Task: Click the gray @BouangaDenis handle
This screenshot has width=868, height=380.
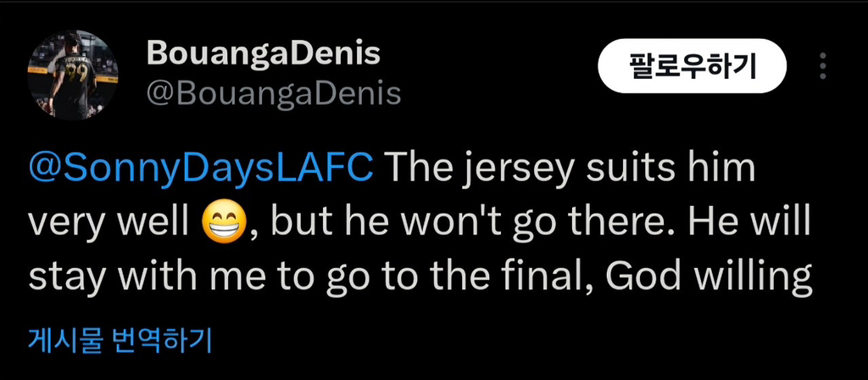Action: 273,93
